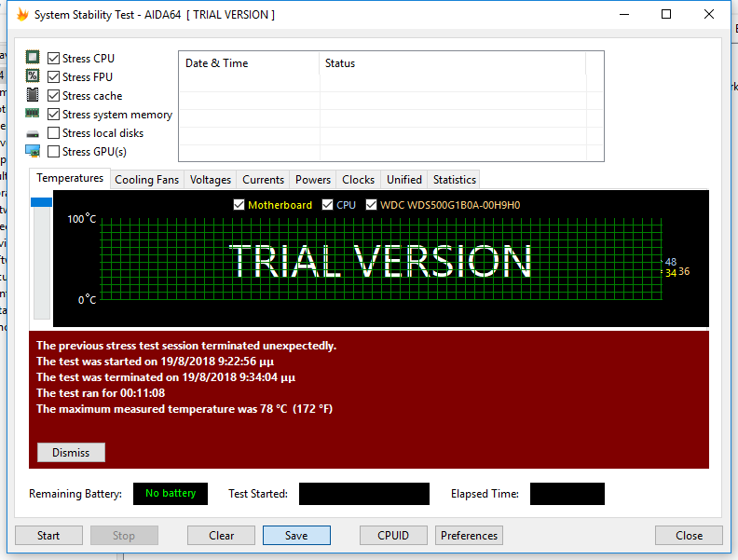Select the Temperatures tab
Screen dimensions: 738x560
click(x=70, y=178)
